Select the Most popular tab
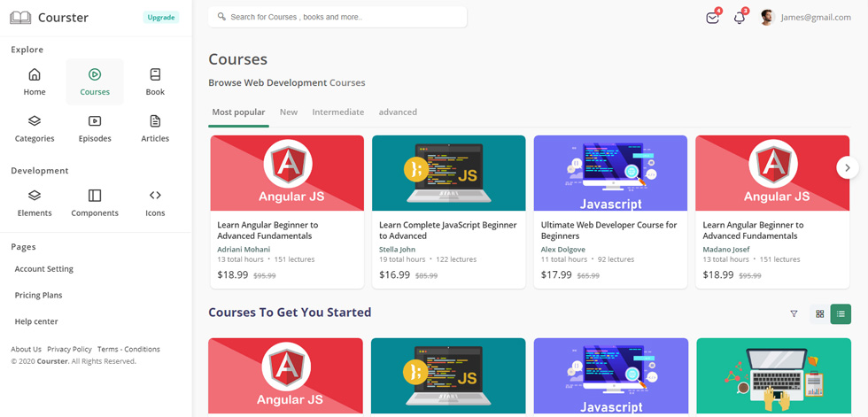This screenshot has height=417, width=868. (238, 112)
